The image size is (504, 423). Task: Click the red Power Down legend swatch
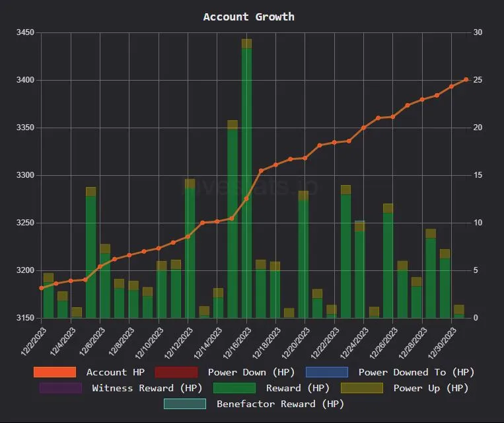[176, 372]
